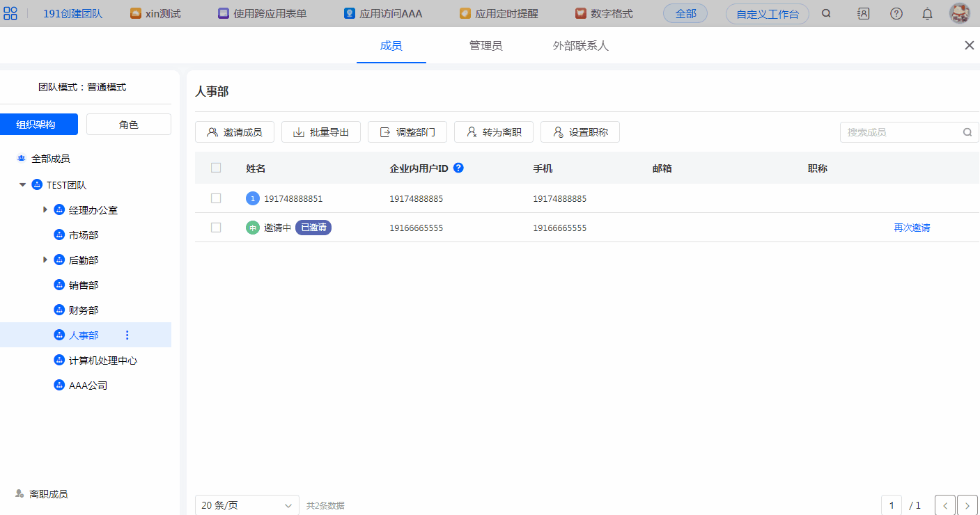
Task: Select the checkbox for the 邀请中 member
Action: pos(216,228)
